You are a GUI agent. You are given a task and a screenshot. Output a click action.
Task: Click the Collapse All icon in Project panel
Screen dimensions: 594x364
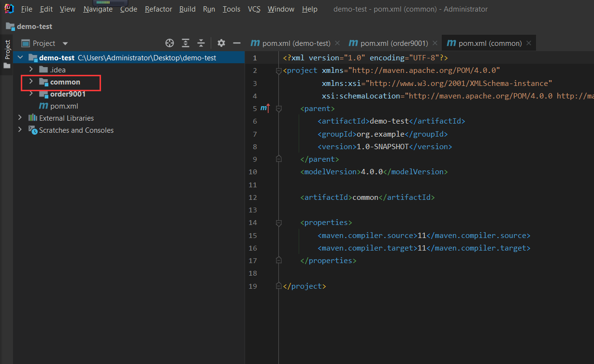201,43
